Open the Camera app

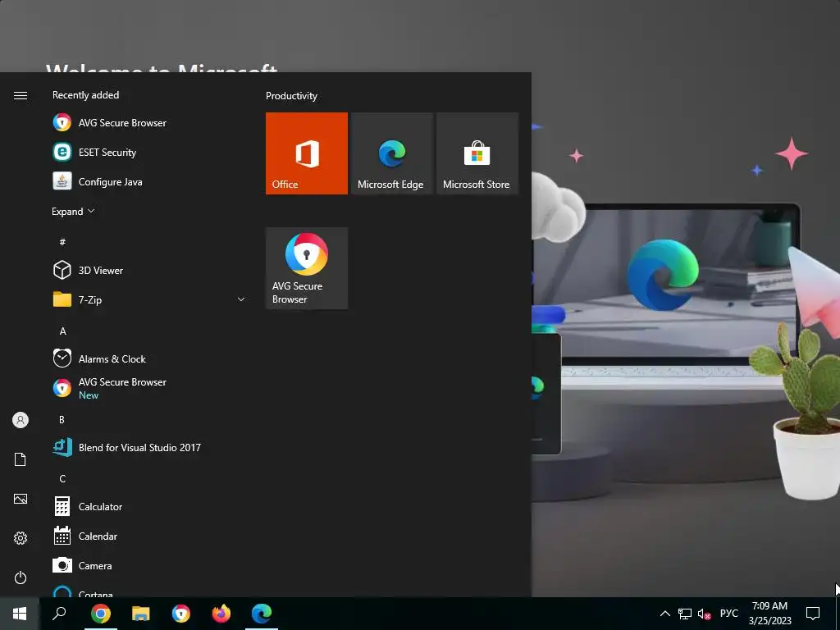tap(148, 565)
